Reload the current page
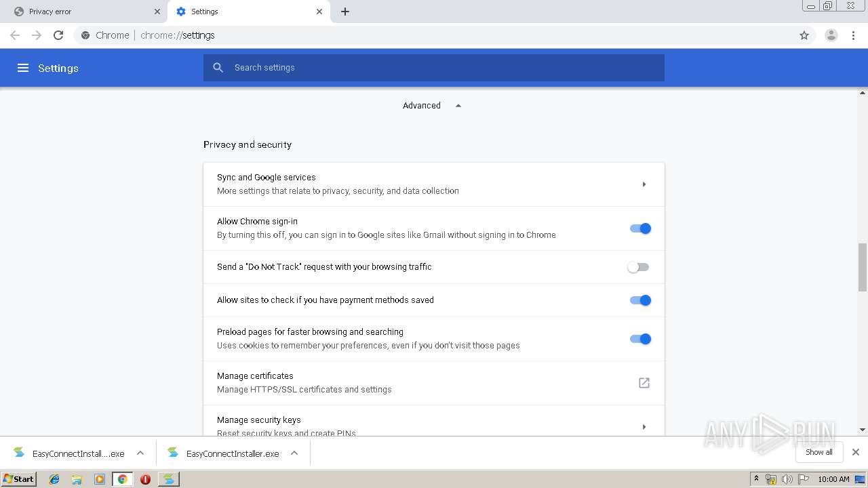 click(58, 35)
